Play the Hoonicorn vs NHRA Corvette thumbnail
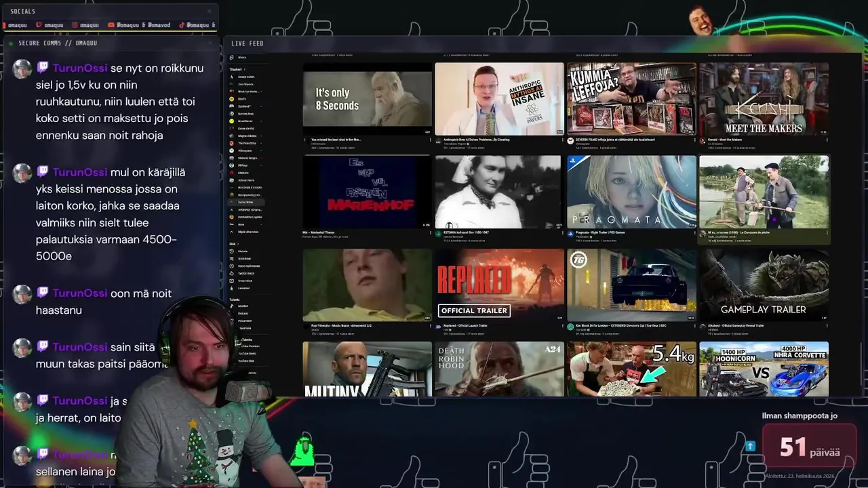Viewport: 868px width, 488px height. pos(764,369)
